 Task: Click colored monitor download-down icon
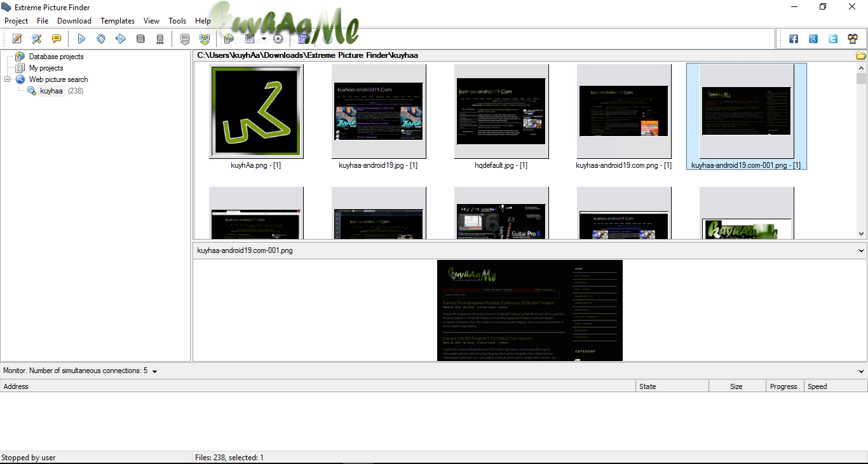click(205, 39)
